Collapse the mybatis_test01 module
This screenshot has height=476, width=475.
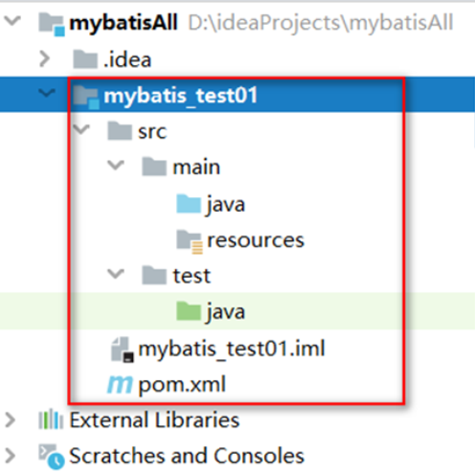coord(47,93)
